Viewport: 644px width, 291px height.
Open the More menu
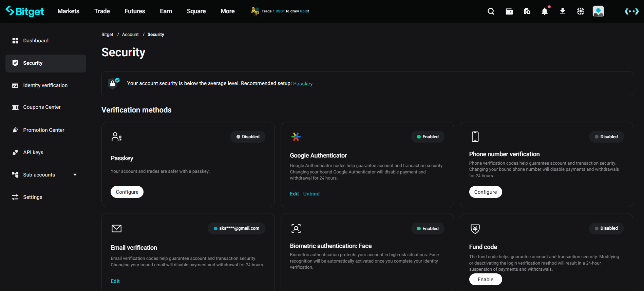coord(227,11)
